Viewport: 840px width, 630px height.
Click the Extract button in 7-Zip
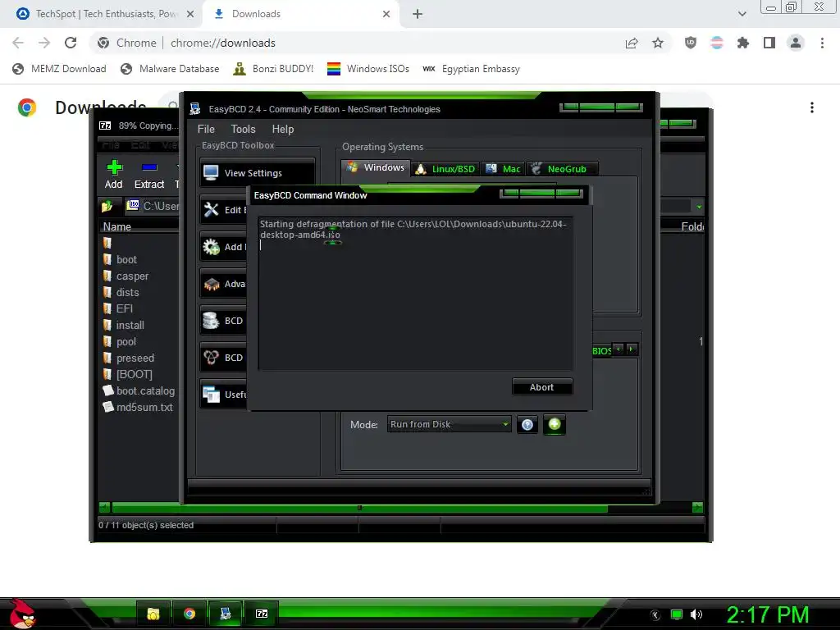(x=149, y=176)
